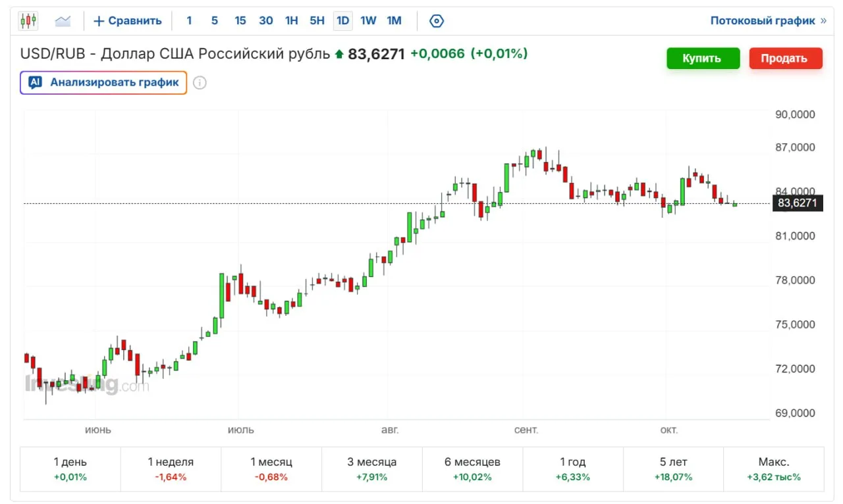
Task: Select the Макс. period tab
Action: pos(774,469)
